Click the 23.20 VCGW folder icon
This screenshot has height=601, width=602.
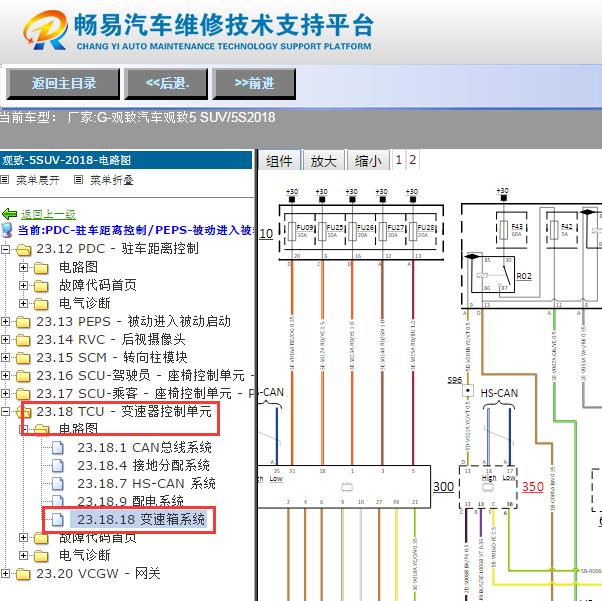point(23,574)
